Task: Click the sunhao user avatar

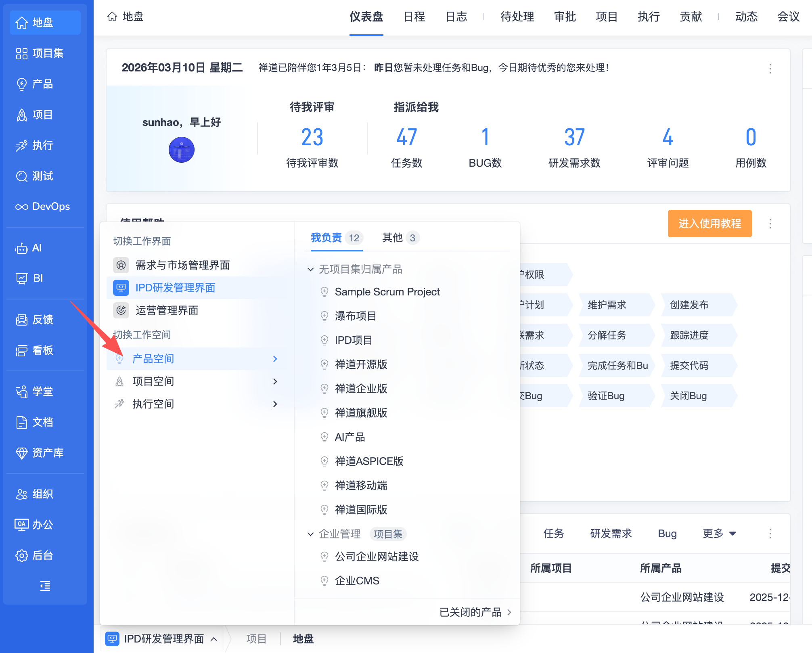Action: point(181,150)
